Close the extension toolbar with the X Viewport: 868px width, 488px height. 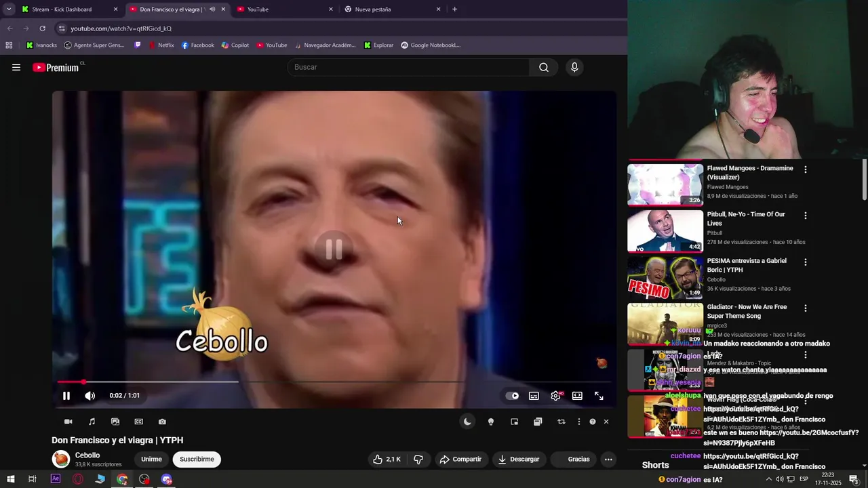[606, 422]
